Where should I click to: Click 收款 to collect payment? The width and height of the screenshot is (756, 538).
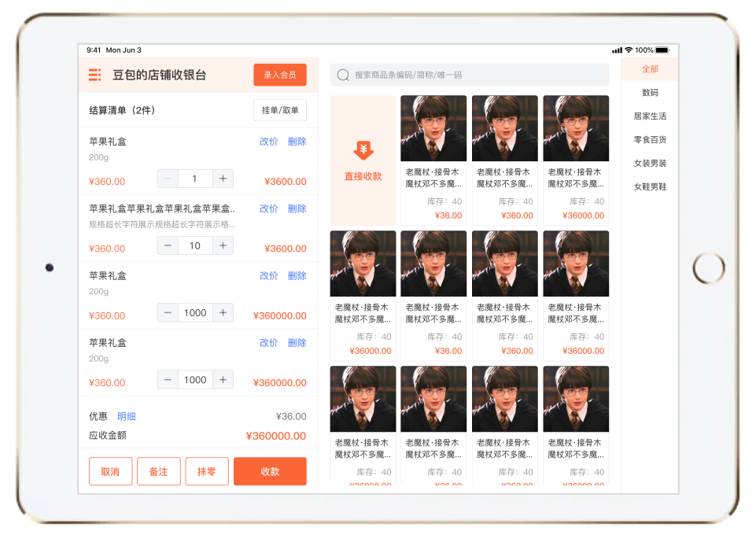point(270,471)
